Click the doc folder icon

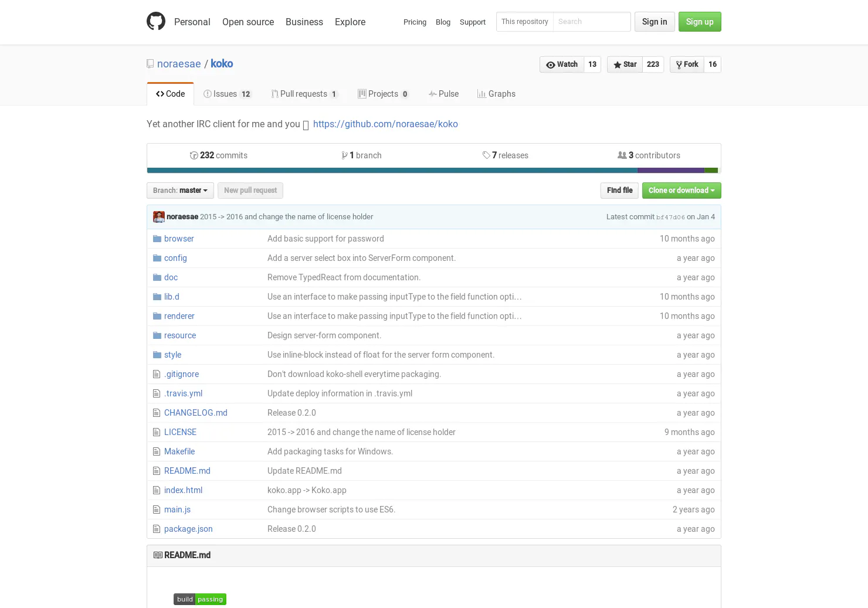157,277
